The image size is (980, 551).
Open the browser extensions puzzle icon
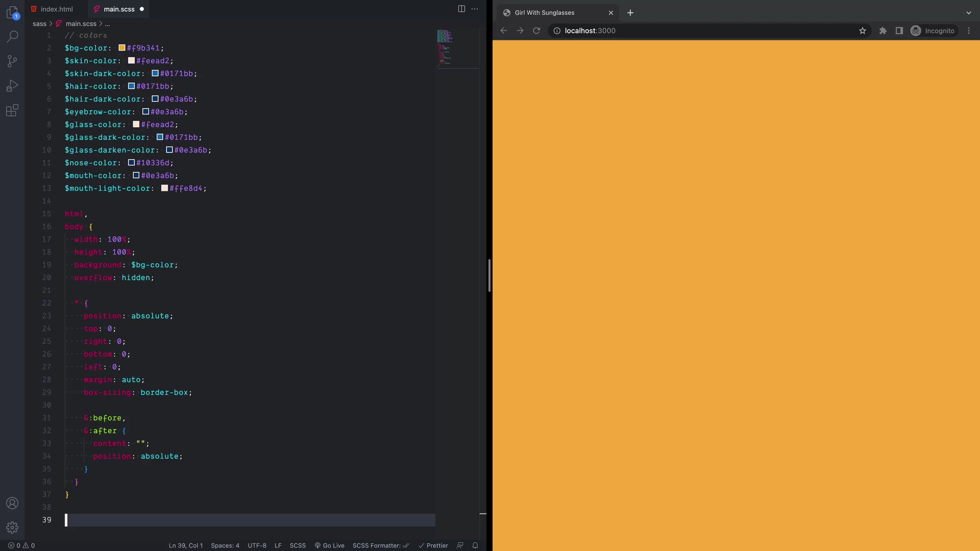[x=883, y=31]
